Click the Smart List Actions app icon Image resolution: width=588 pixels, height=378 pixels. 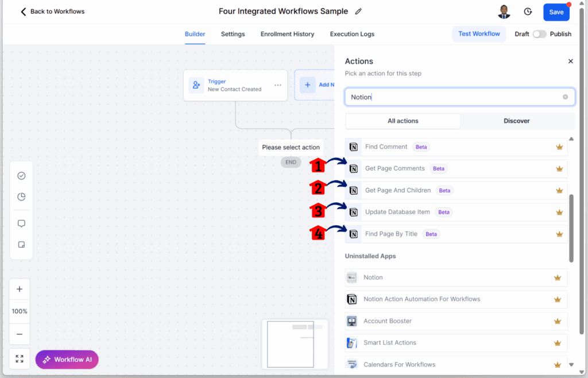click(x=352, y=343)
